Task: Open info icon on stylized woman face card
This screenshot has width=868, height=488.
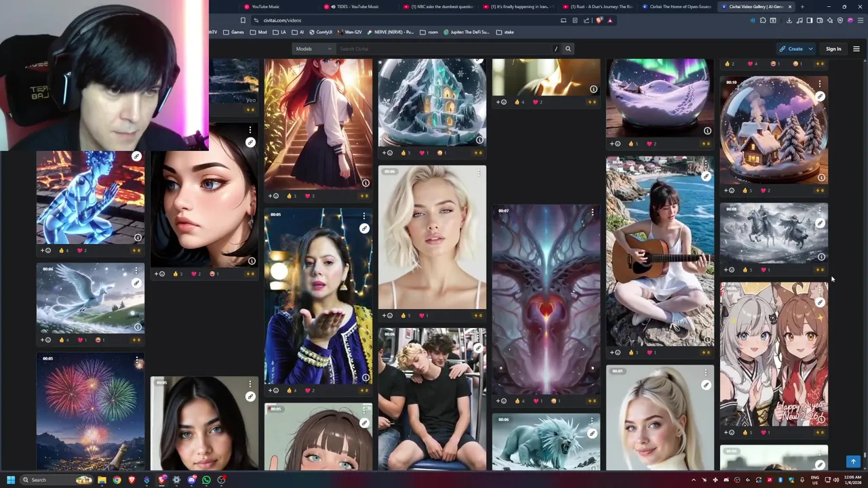Action: click(x=252, y=261)
